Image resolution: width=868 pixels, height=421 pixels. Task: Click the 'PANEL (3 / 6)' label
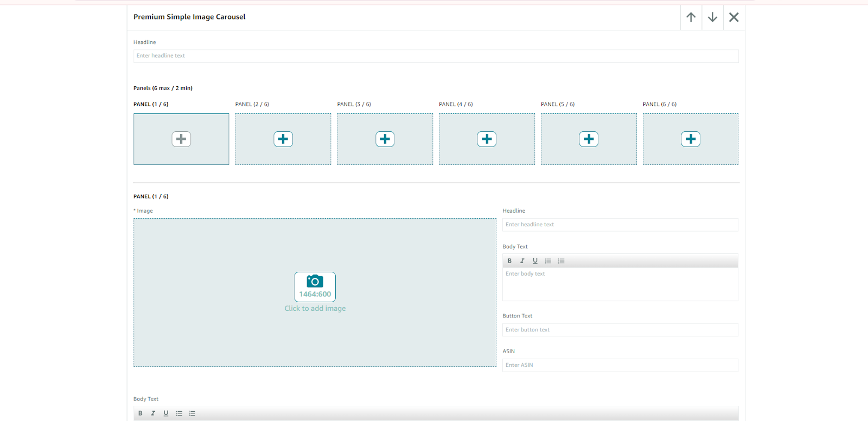pos(354,104)
